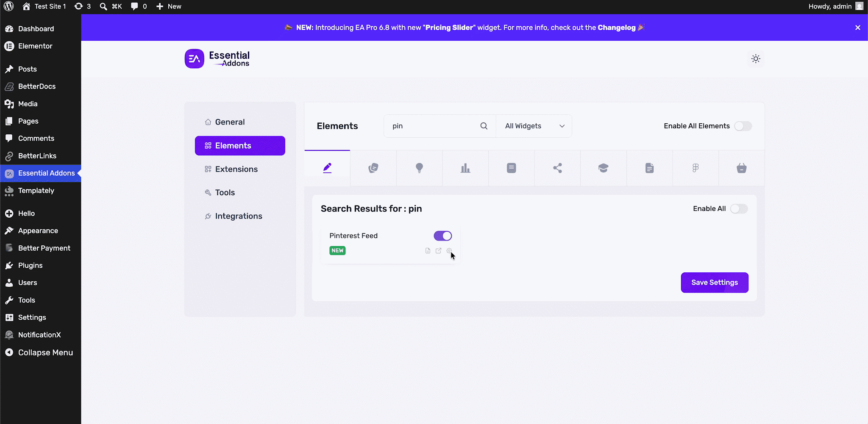
Task: Click the Save Settings button
Action: coord(715,283)
